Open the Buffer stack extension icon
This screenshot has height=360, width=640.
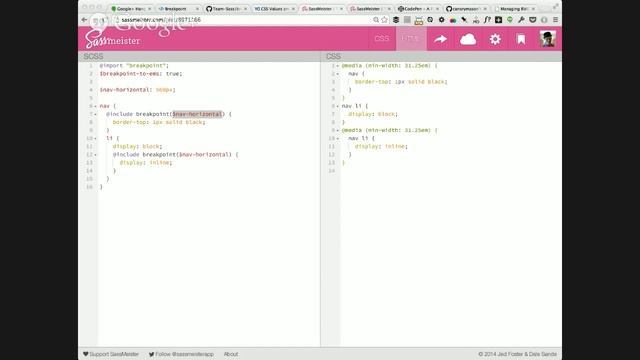click(x=396, y=20)
